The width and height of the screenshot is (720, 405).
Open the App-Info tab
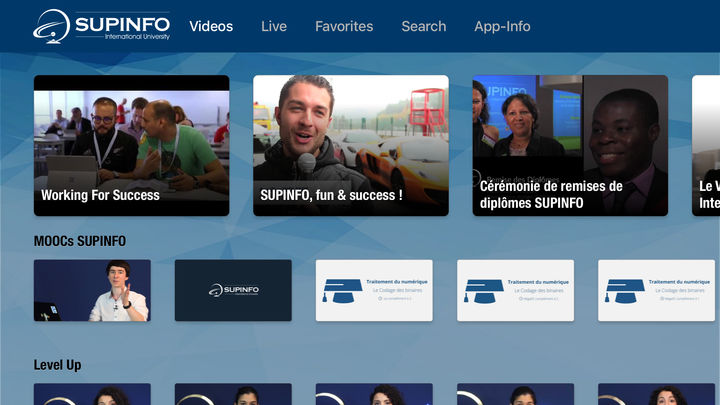(x=502, y=26)
